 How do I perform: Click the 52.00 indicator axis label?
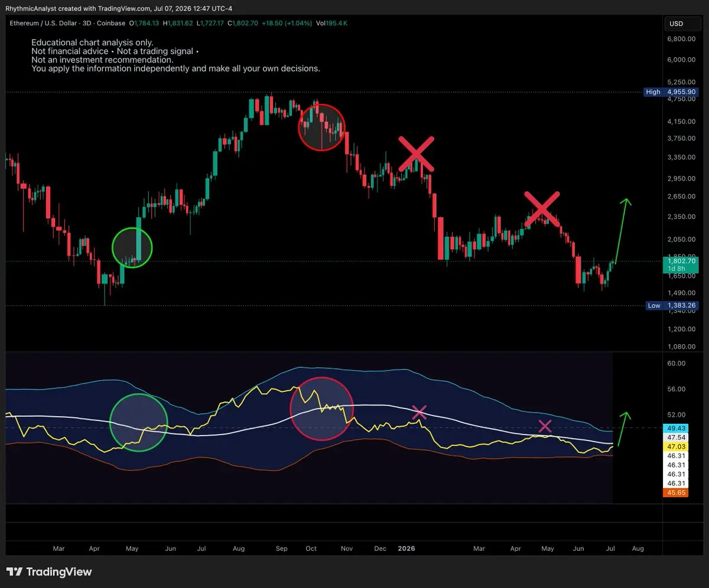[x=677, y=415]
